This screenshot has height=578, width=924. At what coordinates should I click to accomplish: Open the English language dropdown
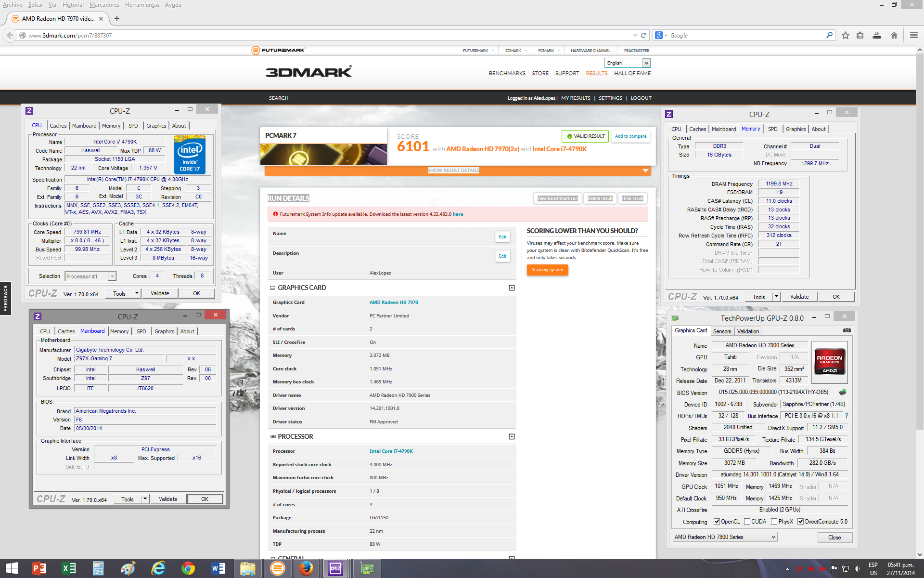(x=628, y=63)
